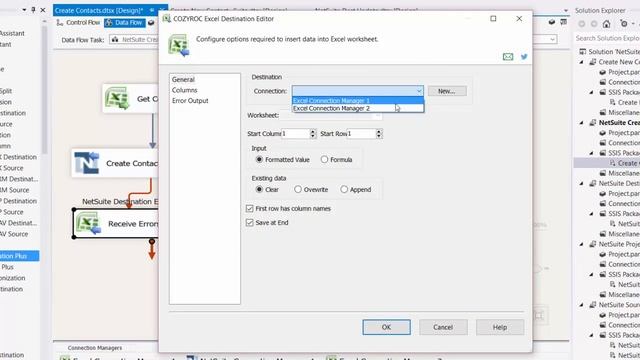
Task: Adjust the Start Column spinner arrows
Action: [313, 133]
